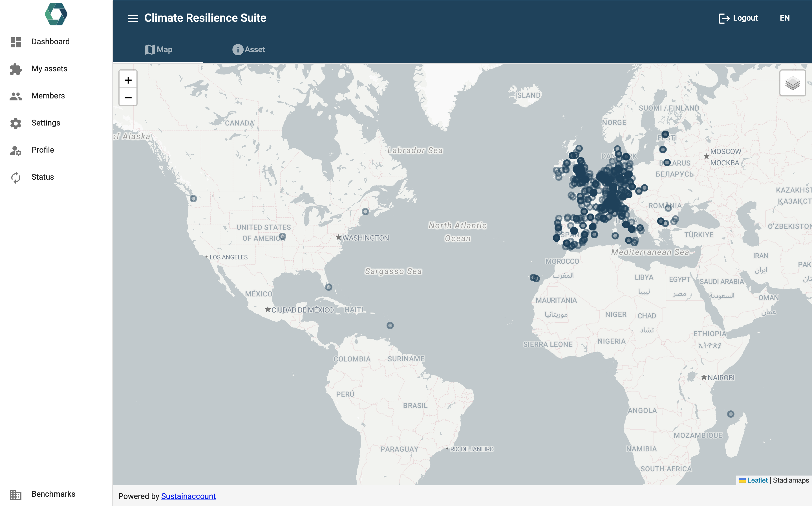Click the Logout button
The width and height of the screenshot is (812, 506).
738,18
